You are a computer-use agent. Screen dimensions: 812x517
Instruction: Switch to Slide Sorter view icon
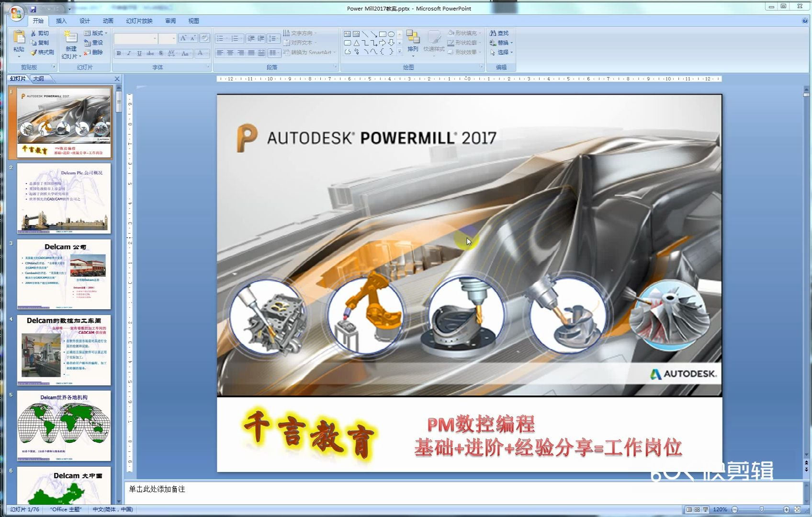696,510
